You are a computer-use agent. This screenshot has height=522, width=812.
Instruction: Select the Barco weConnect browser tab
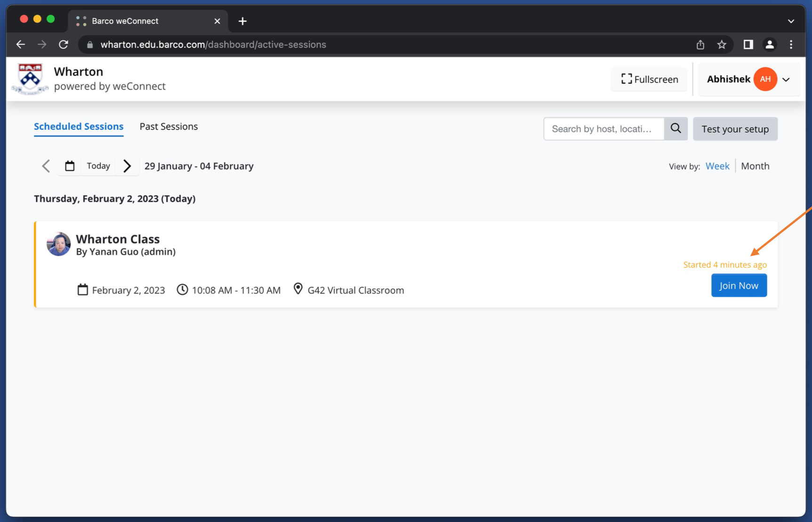(x=148, y=21)
